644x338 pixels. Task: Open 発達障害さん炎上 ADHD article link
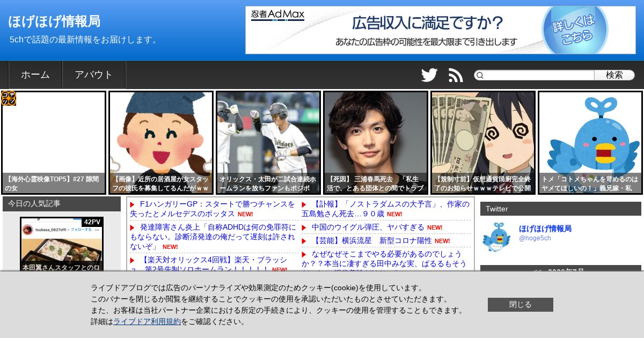pyautogui.click(x=212, y=237)
